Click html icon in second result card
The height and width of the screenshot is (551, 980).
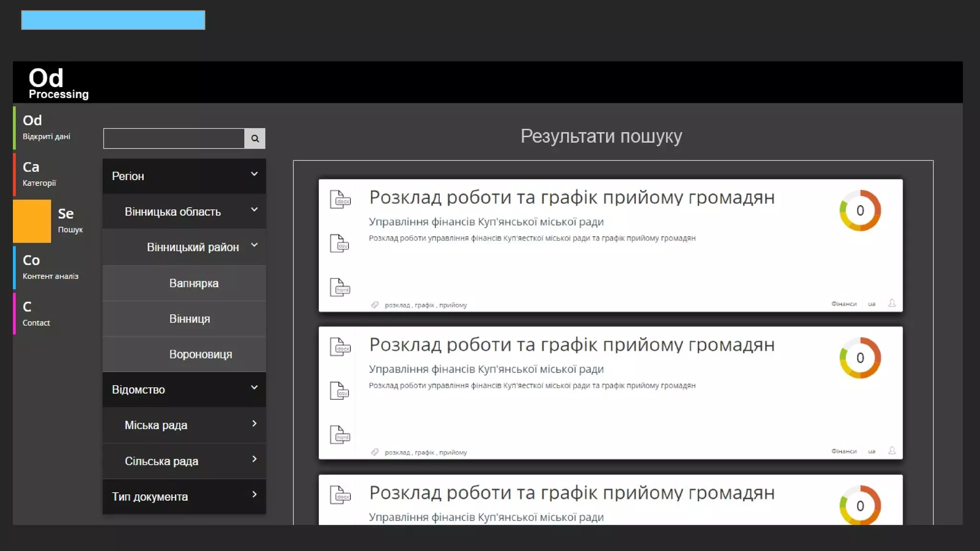pyautogui.click(x=340, y=435)
